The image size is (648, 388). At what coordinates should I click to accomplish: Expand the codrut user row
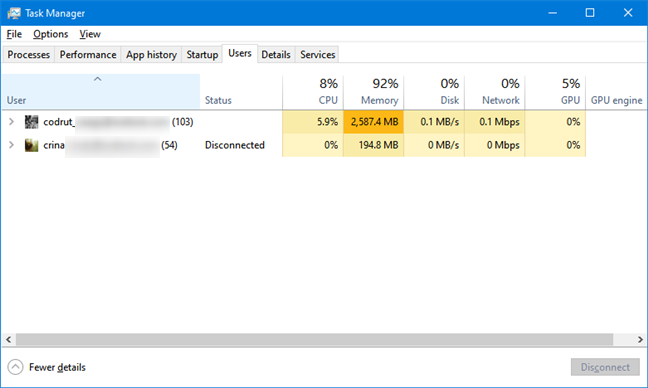[x=12, y=121]
